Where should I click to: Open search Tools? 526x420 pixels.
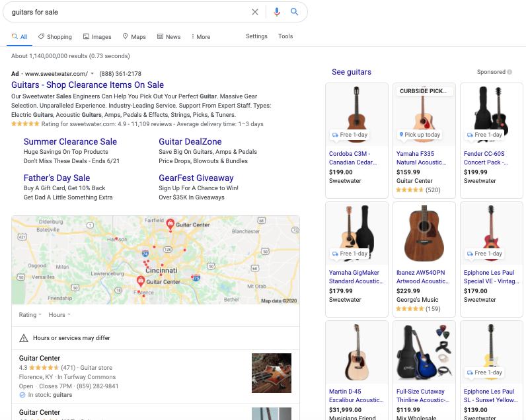coord(285,36)
